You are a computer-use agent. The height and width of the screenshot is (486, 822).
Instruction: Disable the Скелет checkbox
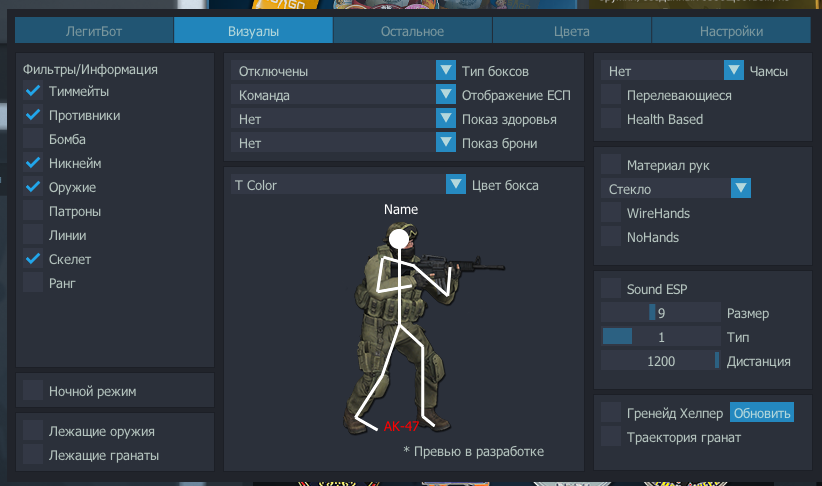coord(33,259)
